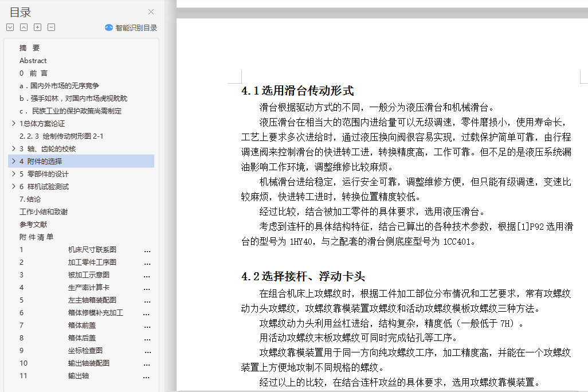
Task: Click the text 1CC401 in the document
Action: tap(457, 242)
